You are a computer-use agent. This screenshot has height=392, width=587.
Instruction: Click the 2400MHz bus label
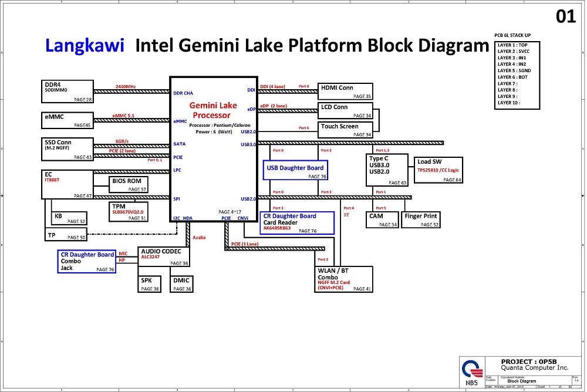pyautogui.click(x=126, y=86)
